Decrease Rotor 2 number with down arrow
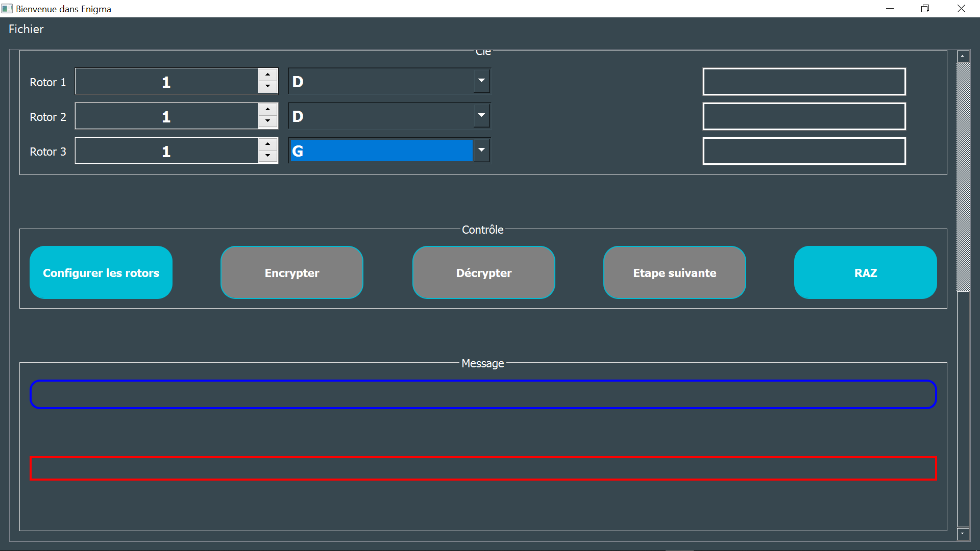The width and height of the screenshot is (980, 551). coord(267,121)
